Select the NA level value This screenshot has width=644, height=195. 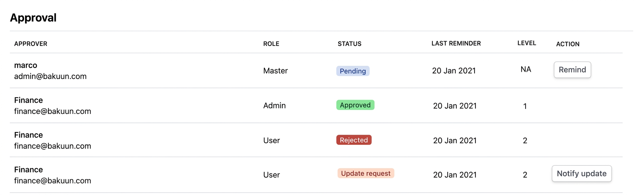point(525,69)
